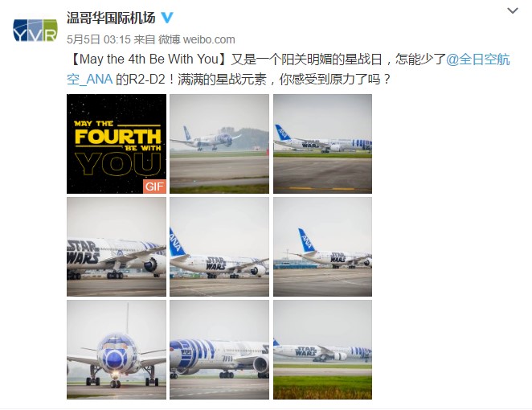532x410 pixels.
Task: View the Star Wars fuselage close-up photo
Action: tap(117, 247)
